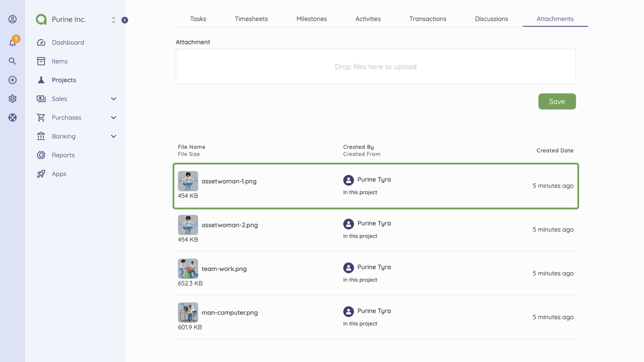Screen dimensions: 644x362
Task: Expand the Sales menu chevron
Action: click(x=114, y=99)
